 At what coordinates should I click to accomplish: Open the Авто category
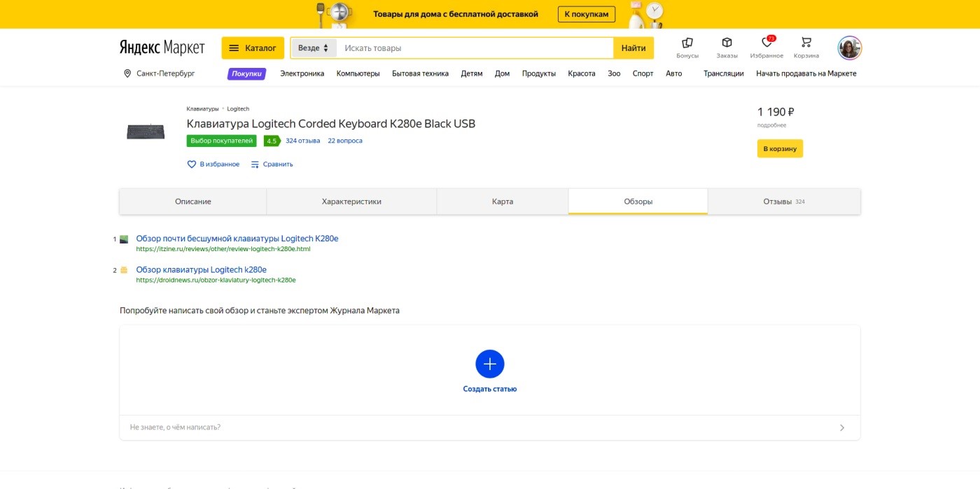coord(673,73)
